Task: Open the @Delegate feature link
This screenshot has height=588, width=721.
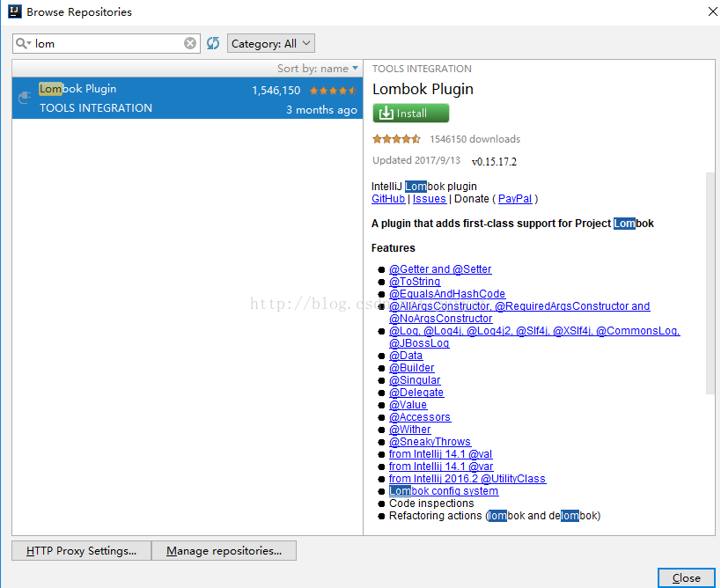Action: click(x=416, y=393)
